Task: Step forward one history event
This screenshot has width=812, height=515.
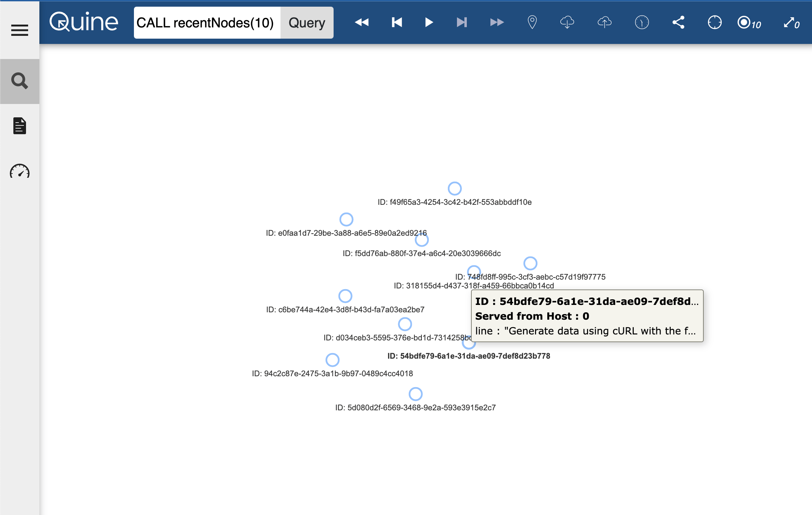Action: pyautogui.click(x=462, y=22)
